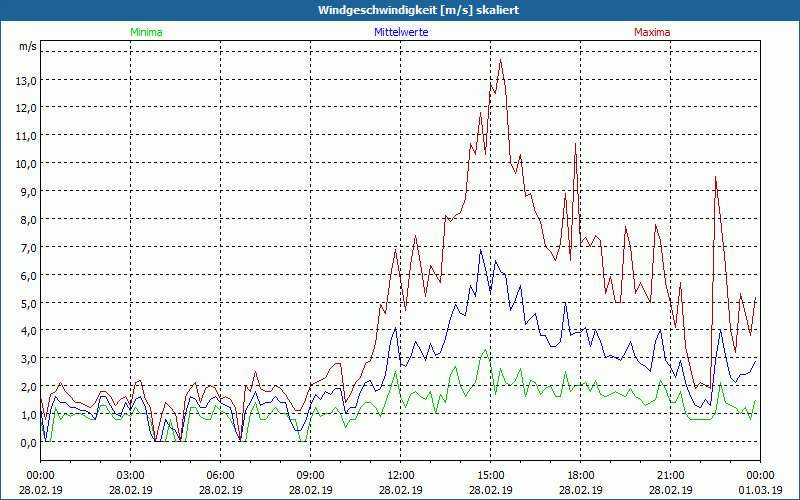Click the 12:00 time axis label
Image resolution: width=800 pixels, height=500 pixels.
point(400,475)
